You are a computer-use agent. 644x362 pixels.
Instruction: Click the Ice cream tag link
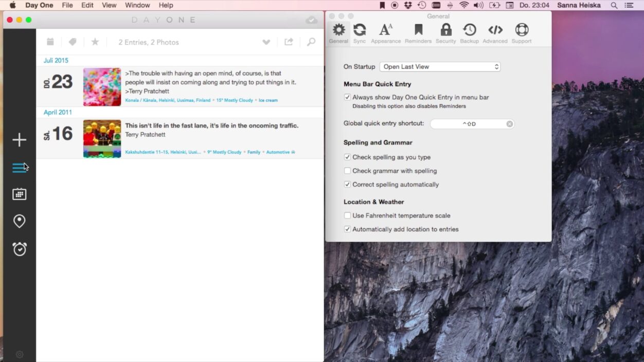point(268,100)
